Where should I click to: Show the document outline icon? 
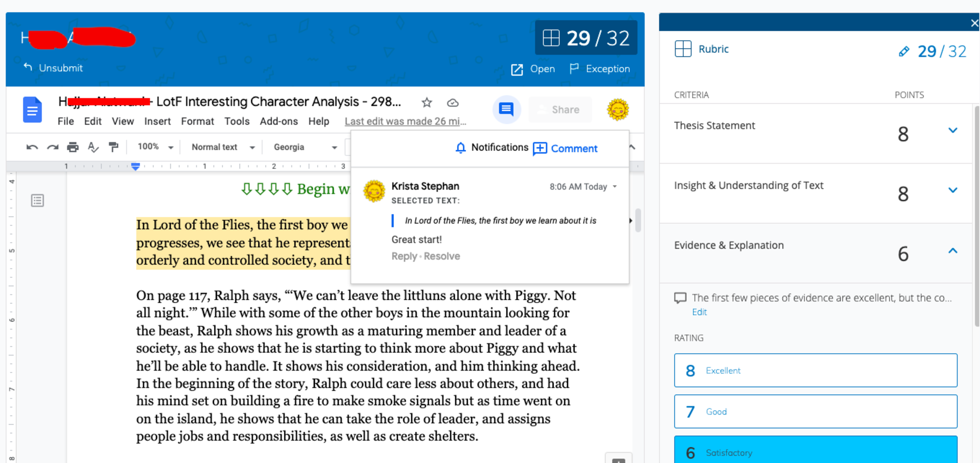point(37,201)
